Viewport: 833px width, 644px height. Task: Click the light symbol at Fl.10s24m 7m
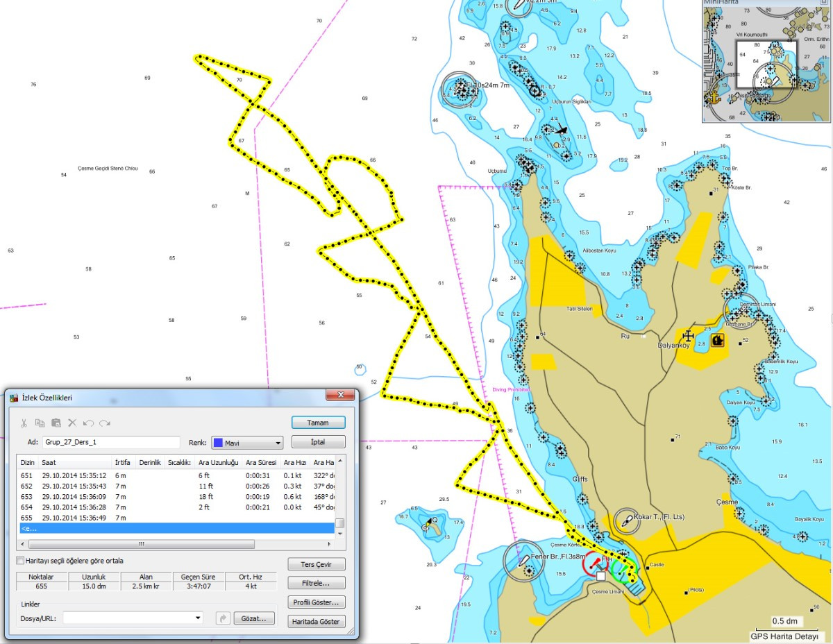pos(460,90)
